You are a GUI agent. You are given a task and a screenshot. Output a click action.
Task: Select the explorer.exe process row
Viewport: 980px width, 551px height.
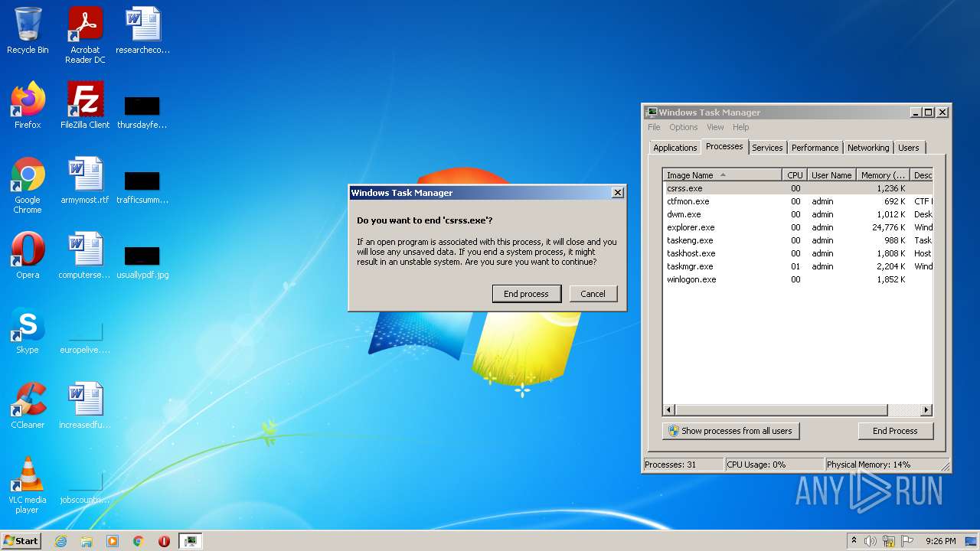click(x=798, y=227)
